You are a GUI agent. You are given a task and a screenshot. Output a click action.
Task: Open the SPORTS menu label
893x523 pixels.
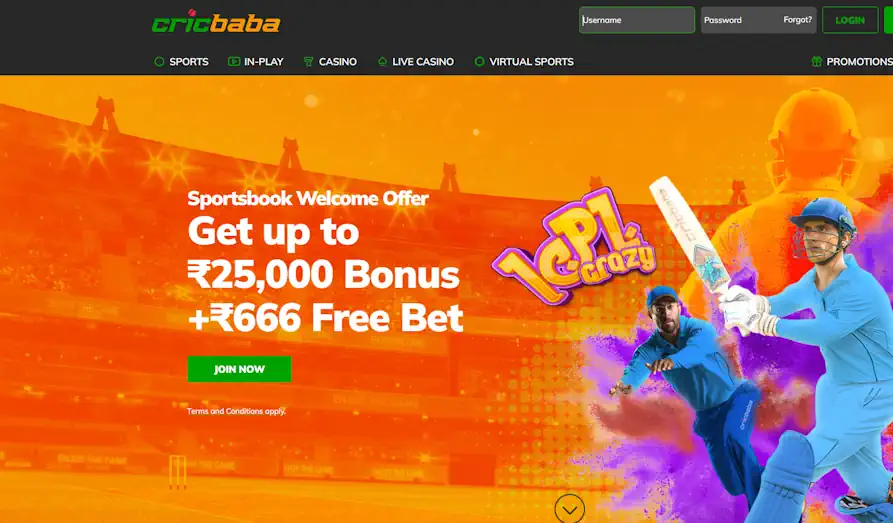coord(189,62)
